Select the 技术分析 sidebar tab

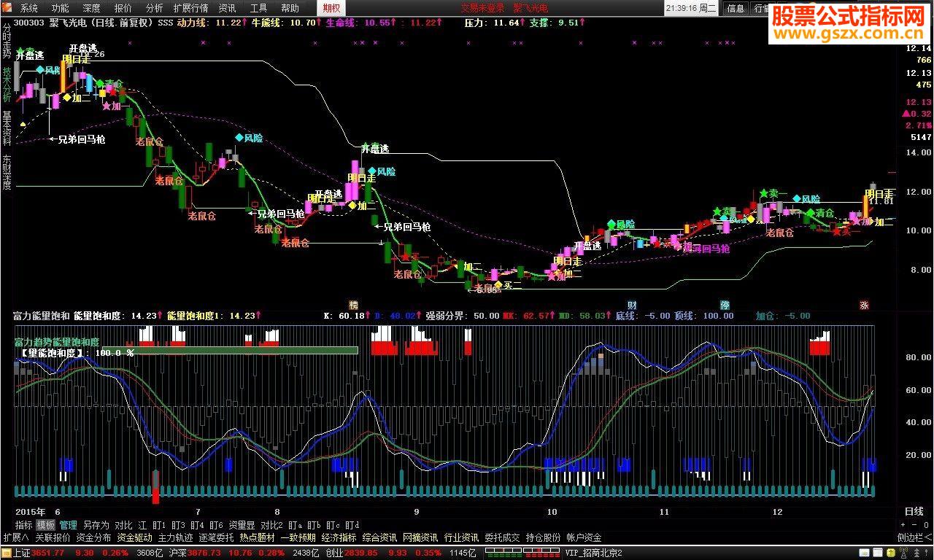pos(7,85)
